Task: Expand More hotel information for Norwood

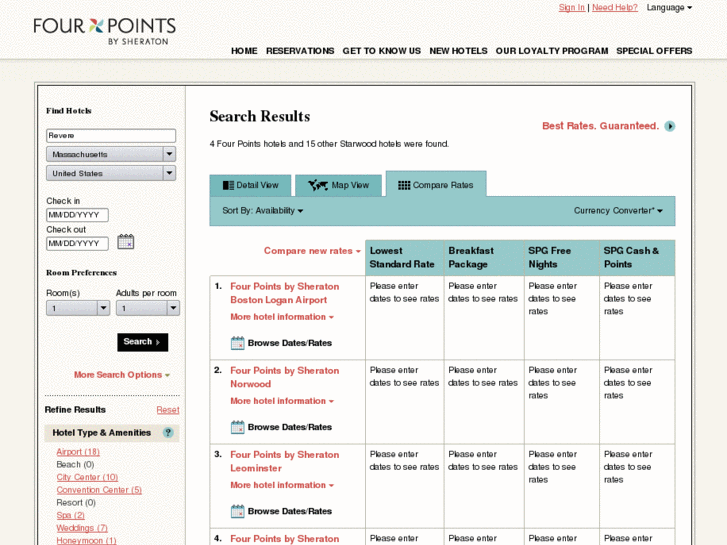Action: tap(282, 401)
